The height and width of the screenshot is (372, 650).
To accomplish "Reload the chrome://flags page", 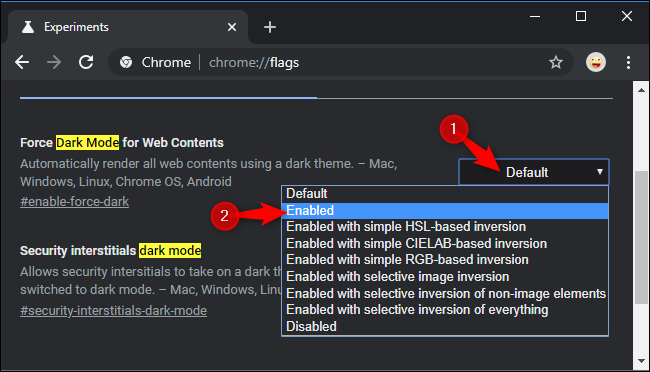I will point(86,63).
